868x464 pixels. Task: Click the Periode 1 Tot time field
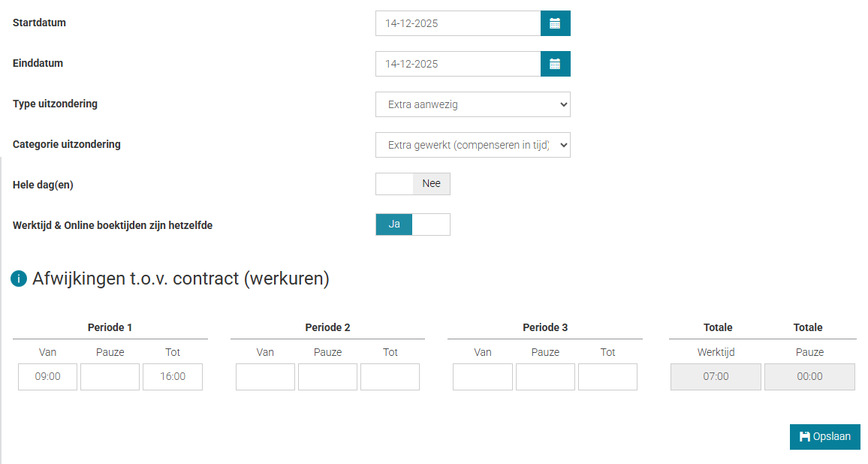pos(173,377)
